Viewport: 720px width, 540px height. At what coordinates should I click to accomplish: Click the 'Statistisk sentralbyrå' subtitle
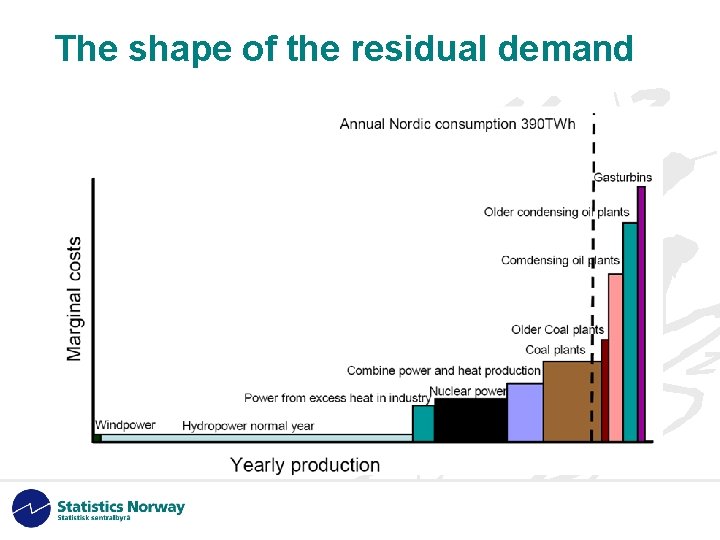coord(94,518)
